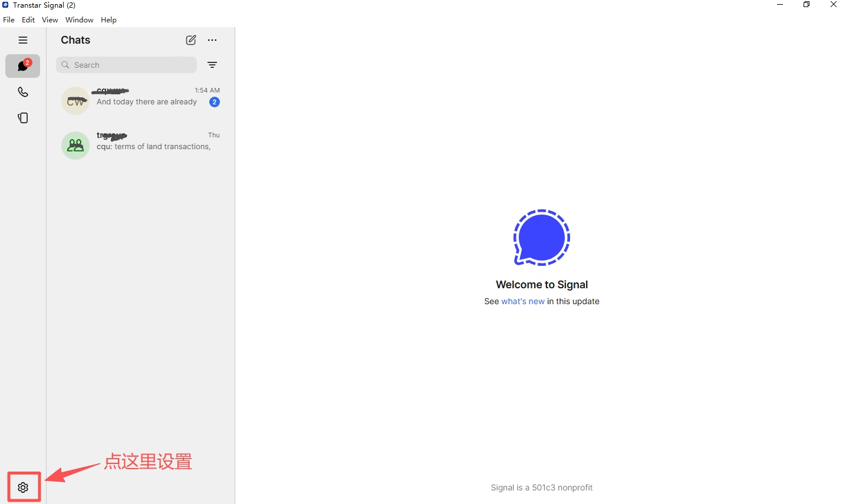Open the Chats more options menu
846x504 pixels.
coord(212,40)
